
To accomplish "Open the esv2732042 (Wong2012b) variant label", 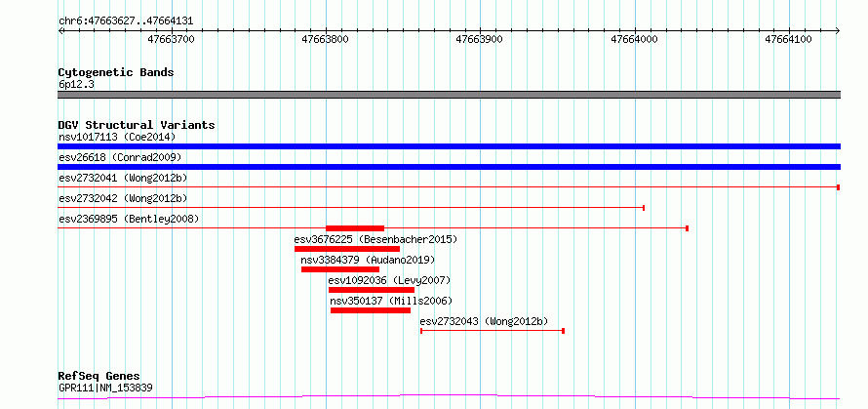I will 123,198.
